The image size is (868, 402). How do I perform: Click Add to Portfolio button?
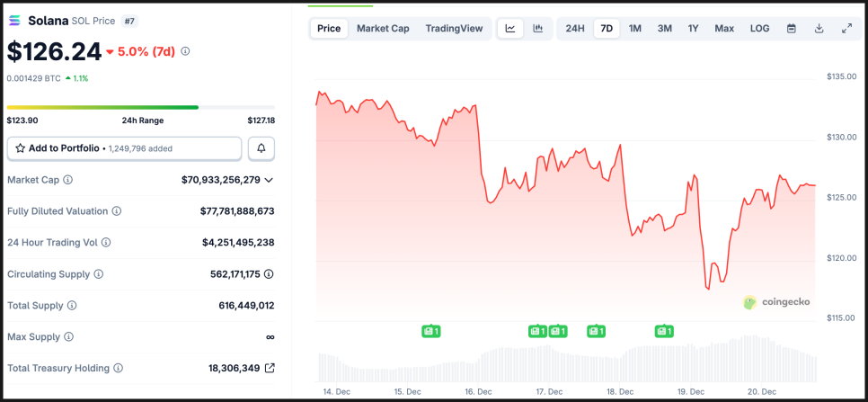point(124,148)
